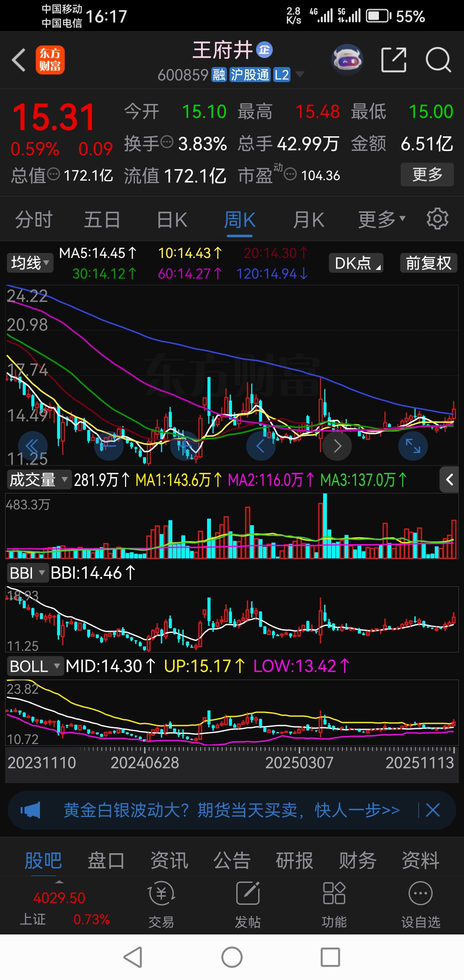The image size is (464, 980).
Task: Move chart cursor left arrow button
Action: click(260, 446)
